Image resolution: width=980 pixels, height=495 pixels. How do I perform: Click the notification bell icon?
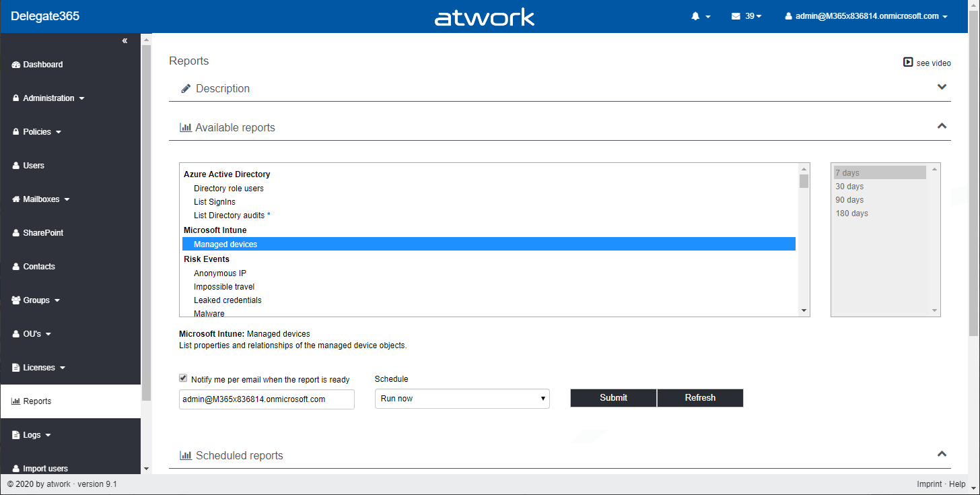point(695,16)
